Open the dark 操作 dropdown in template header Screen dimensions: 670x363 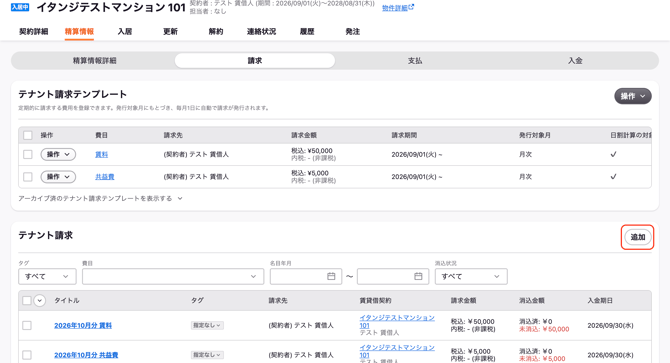[633, 96]
